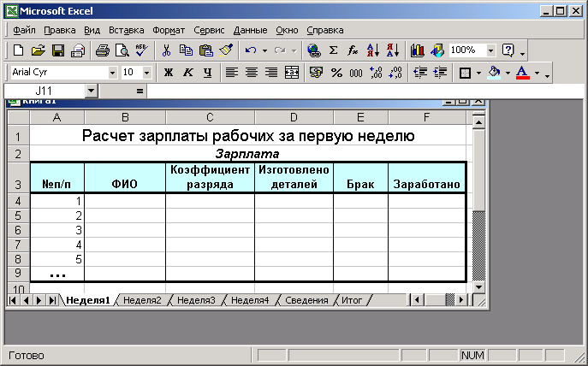The image size is (588, 366).
Task: Open the Name Box J11 dropdown
Action: (x=91, y=91)
